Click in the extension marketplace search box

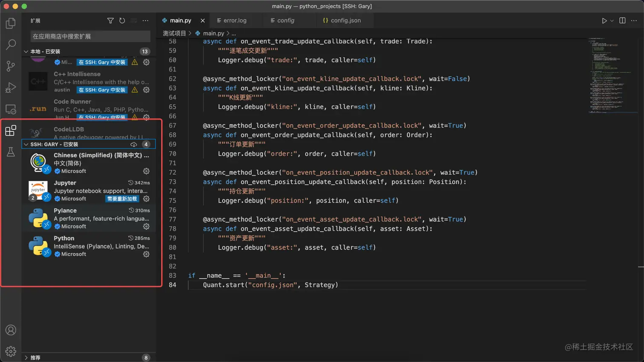(x=90, y=36)
